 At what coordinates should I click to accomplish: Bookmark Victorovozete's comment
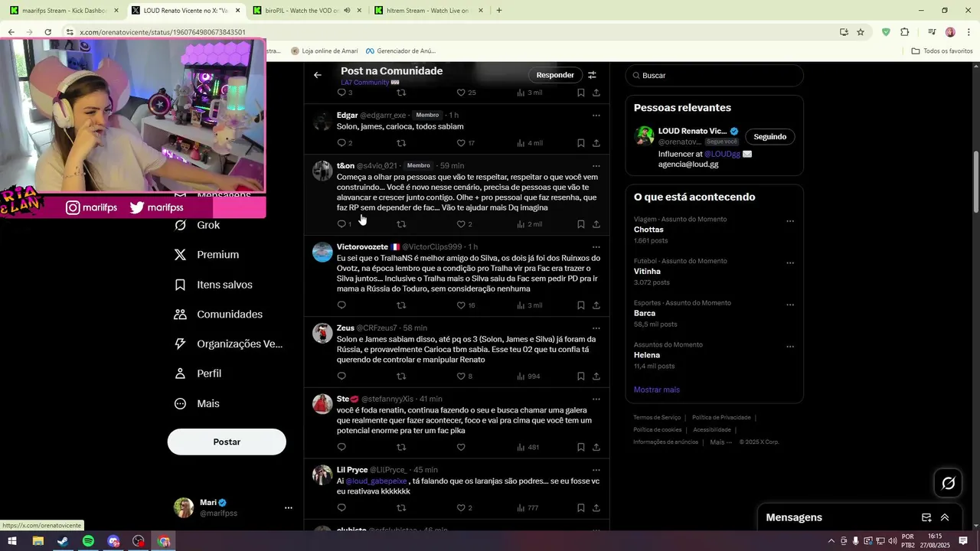pos(581,305)
